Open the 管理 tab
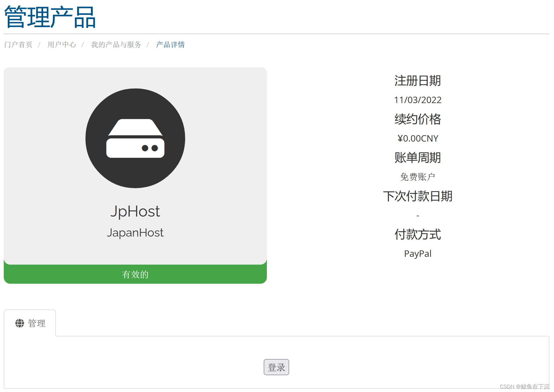The height and width of the screenshot is (392, 554). pyautogui.click(x=30, y=323)
